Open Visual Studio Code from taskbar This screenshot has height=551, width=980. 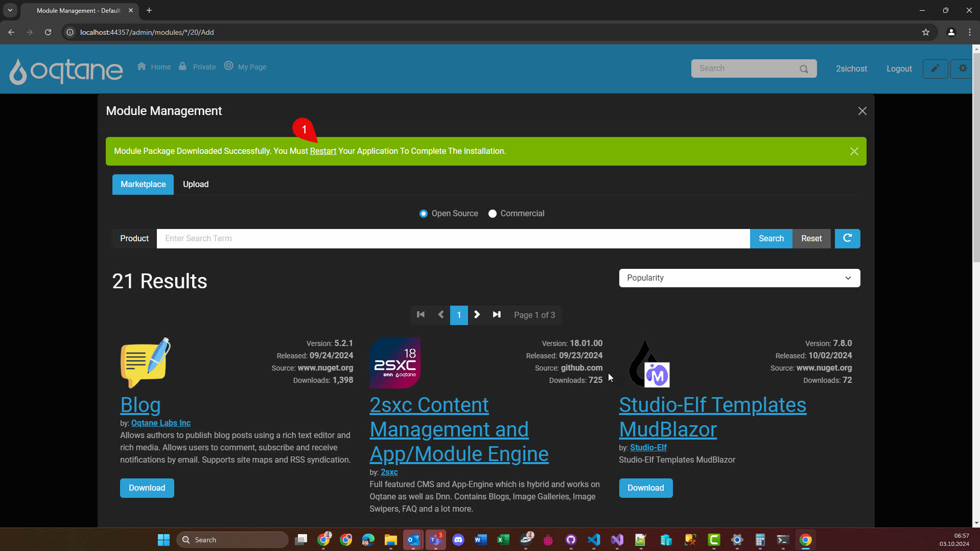pos(594,540)
